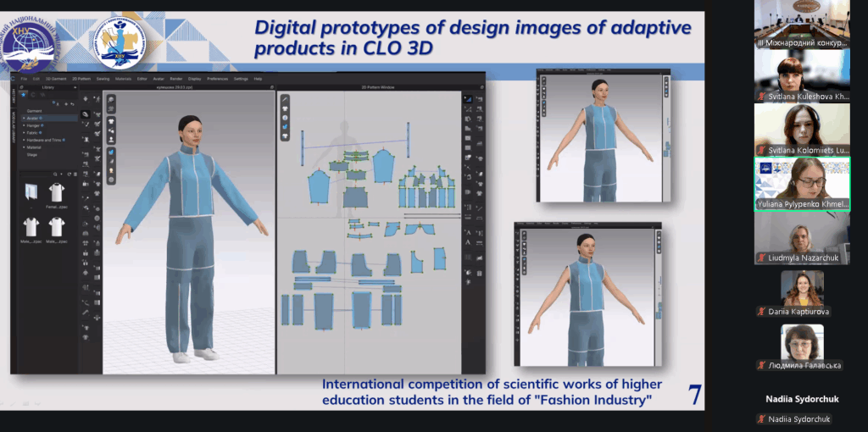
Task: Click the blue shirt icon in 3D view toolbar
Action: (111, 152)
